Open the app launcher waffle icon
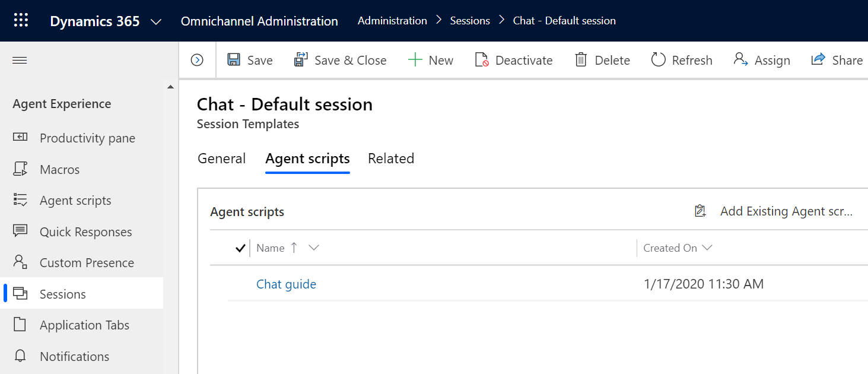This screenshot has width=868, height=374. [x=21, y=21]
